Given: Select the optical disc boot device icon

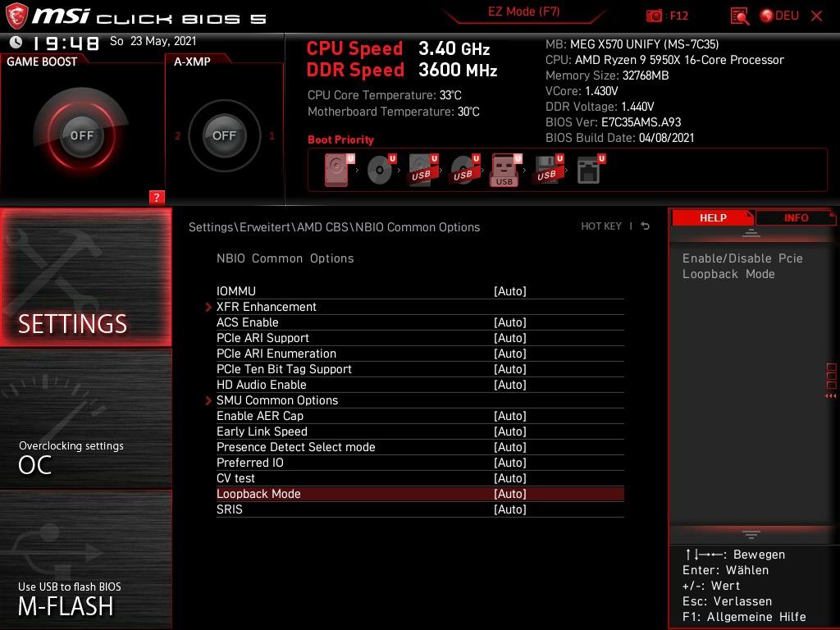Looking at the screenshot, I should pos(381,169).
